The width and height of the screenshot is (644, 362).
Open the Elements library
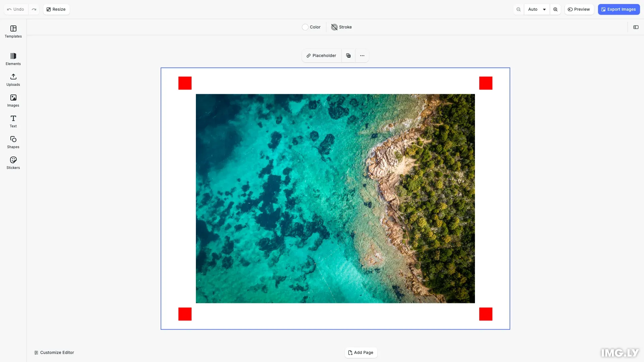click(13, 59)
